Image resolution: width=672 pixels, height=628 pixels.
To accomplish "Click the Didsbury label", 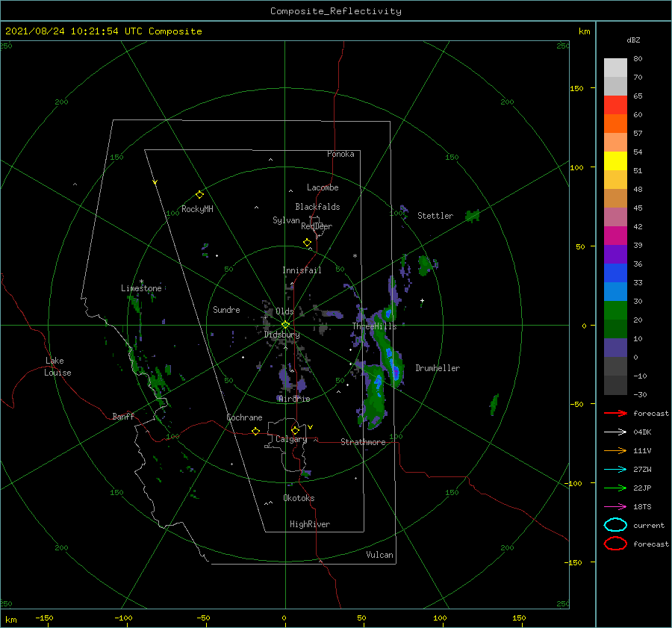I will point(282,335).
